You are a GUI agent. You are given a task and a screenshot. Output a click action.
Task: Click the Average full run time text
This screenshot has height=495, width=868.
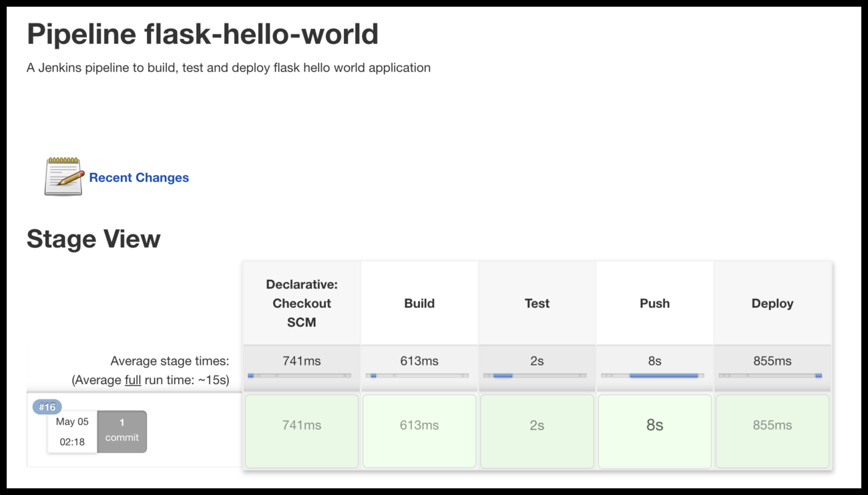click(150, 380)
